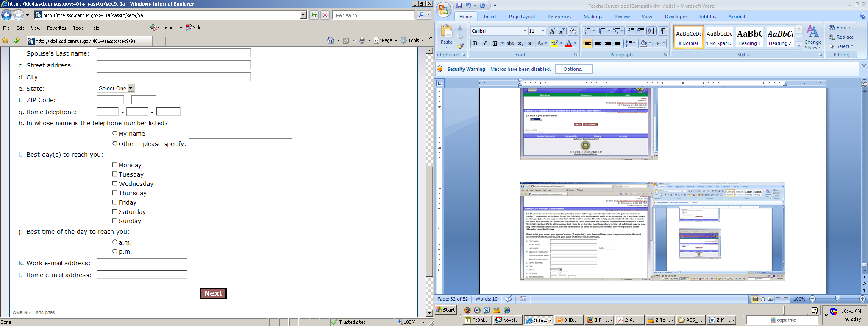
Task: Toggle the bullets list icon
Action: pyautogui.click(x=587, y=31)
